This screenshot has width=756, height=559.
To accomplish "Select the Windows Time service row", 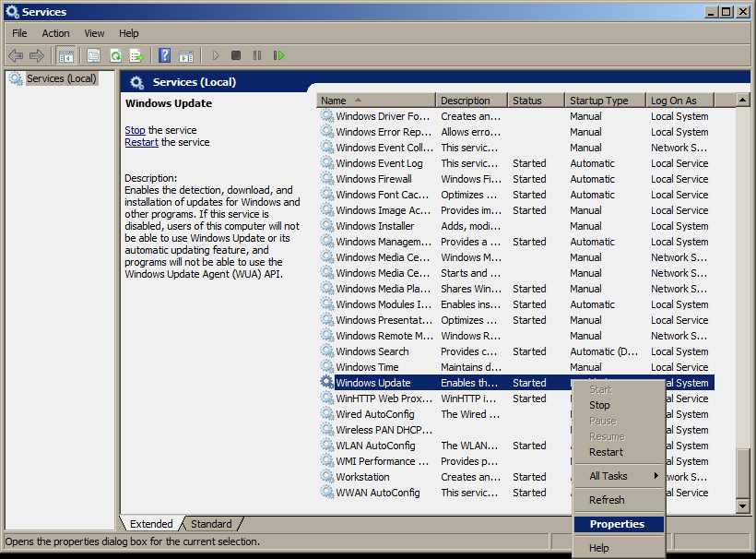I will click(x=516, y=367).
